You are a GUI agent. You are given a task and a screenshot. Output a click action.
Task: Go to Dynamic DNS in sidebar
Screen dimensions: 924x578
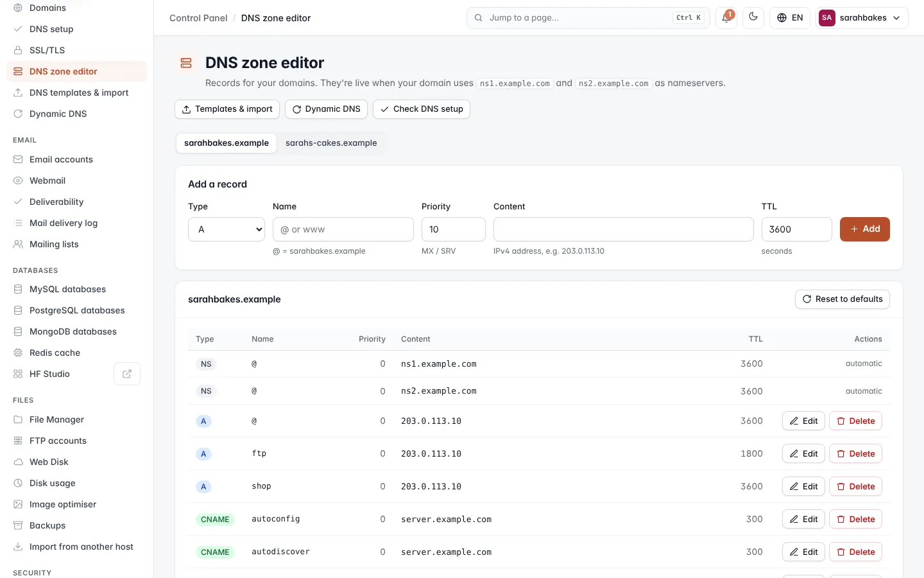tap(76, 114)
